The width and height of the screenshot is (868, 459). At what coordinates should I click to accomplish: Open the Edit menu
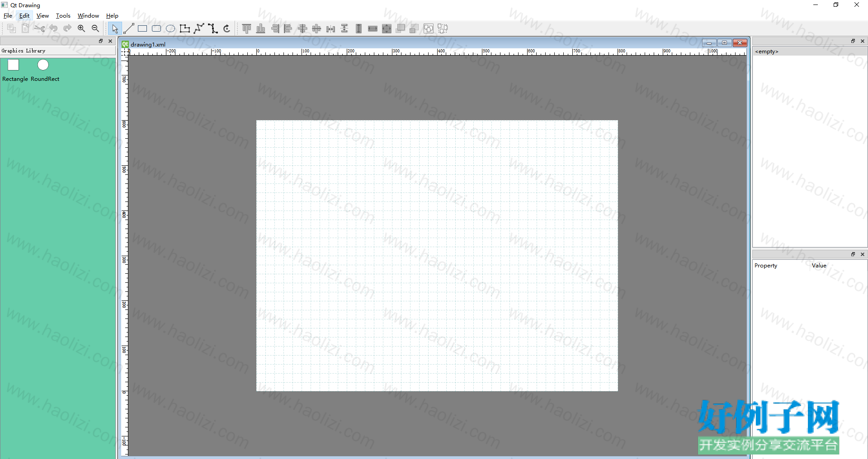(x=24, y=15)
